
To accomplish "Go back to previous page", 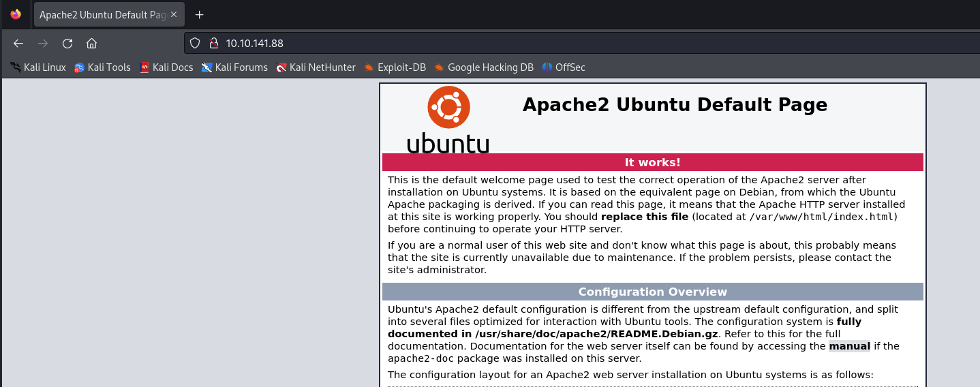I will (18, 43).
